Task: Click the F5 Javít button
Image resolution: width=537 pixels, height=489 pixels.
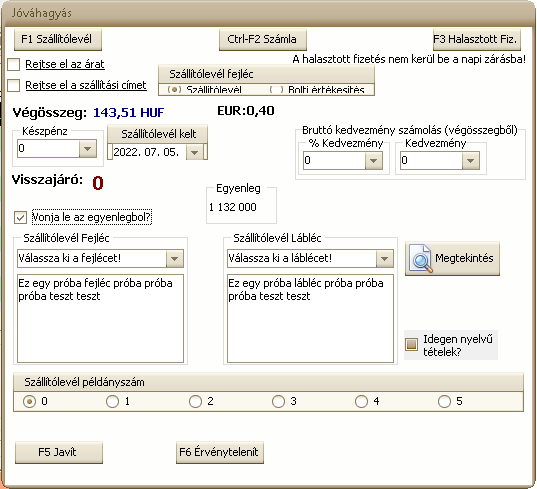Action: (x=59, y=452)
